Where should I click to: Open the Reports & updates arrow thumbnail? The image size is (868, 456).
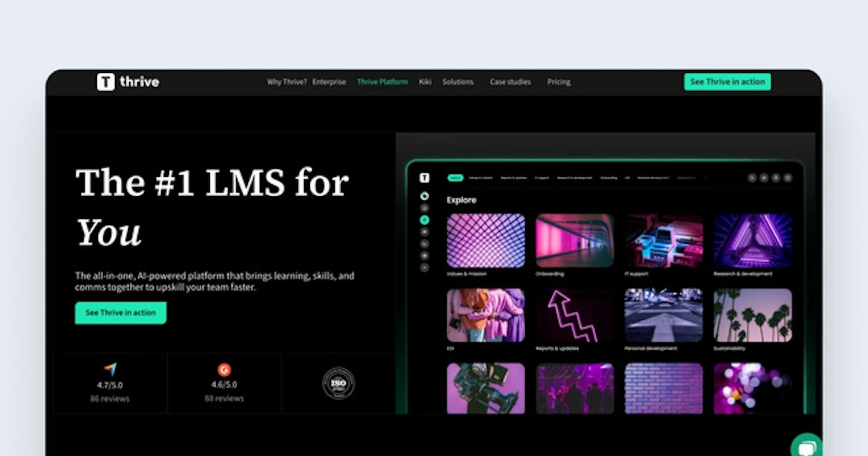point(575,315)
